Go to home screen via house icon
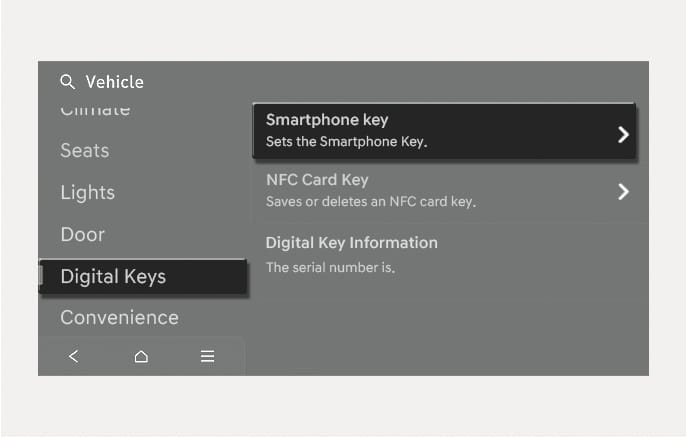Viewport: 686px width, 438px height. [141, 356]
